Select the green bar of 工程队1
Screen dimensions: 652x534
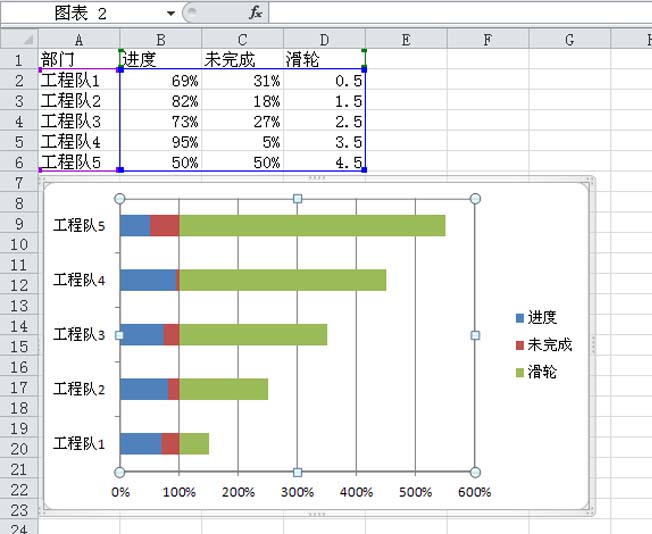coord(194,443)
